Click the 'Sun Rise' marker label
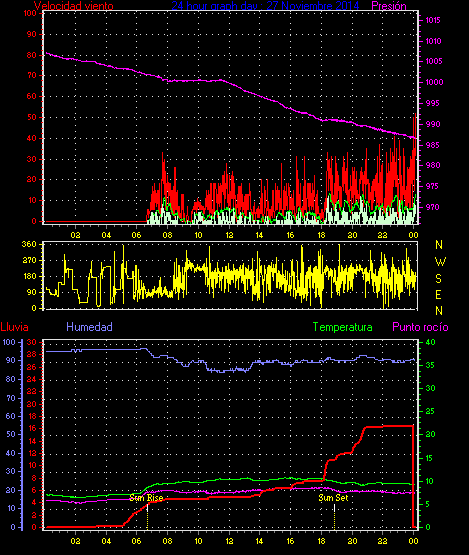Screen dimensions: 469x555 pos(146,498)
